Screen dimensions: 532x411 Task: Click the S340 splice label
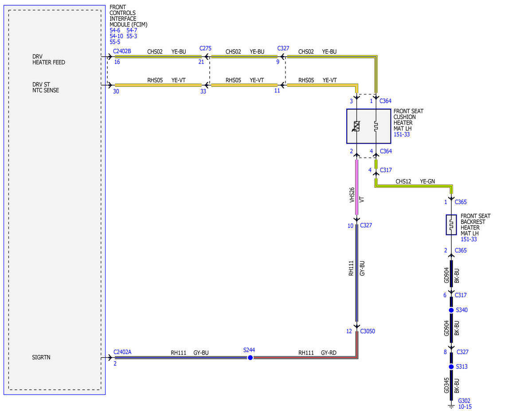click(x=462, y=310)
